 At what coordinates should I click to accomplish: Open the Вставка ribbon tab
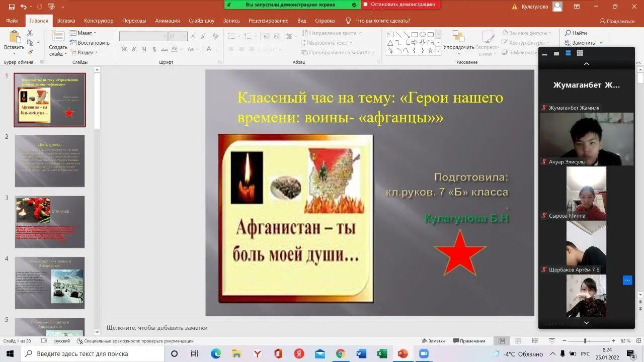(66, 21)
